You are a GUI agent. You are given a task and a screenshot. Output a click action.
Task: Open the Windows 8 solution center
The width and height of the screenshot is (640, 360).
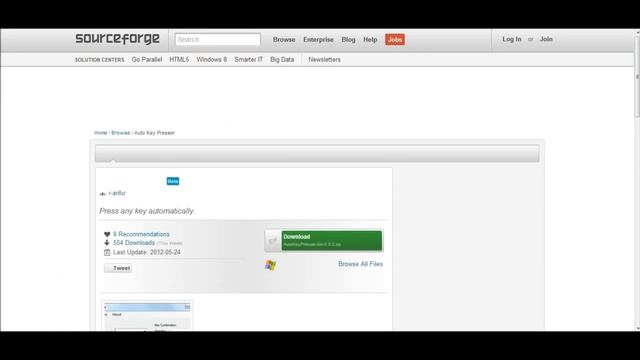click(x=211, y=60)
